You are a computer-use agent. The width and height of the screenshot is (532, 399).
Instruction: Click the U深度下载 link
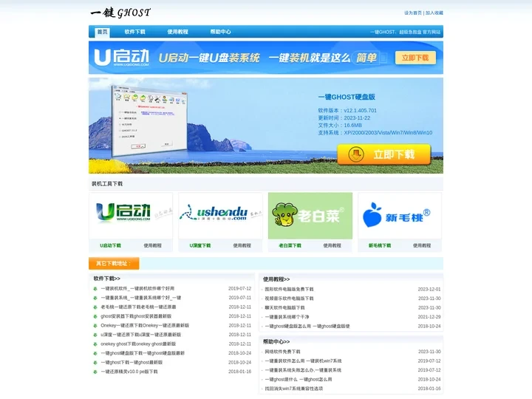[199, 245]
